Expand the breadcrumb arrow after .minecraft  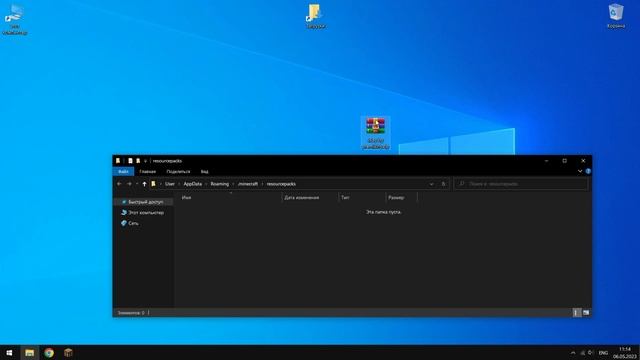[x=262, y=184]
